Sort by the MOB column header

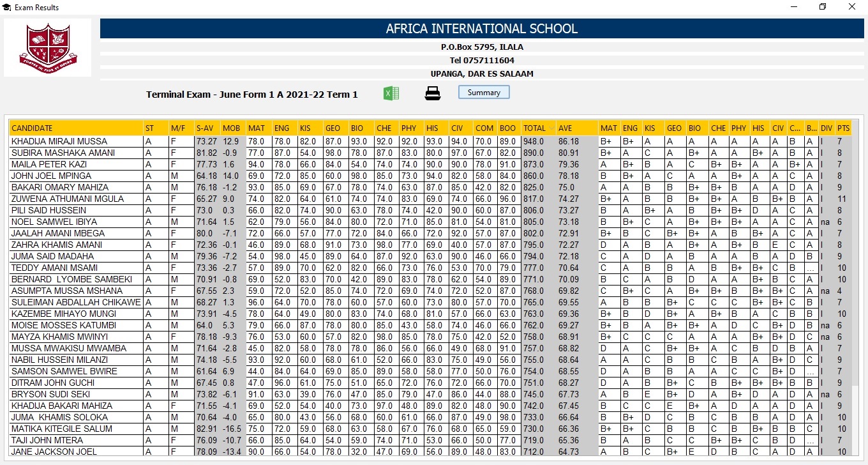point(233,128)
